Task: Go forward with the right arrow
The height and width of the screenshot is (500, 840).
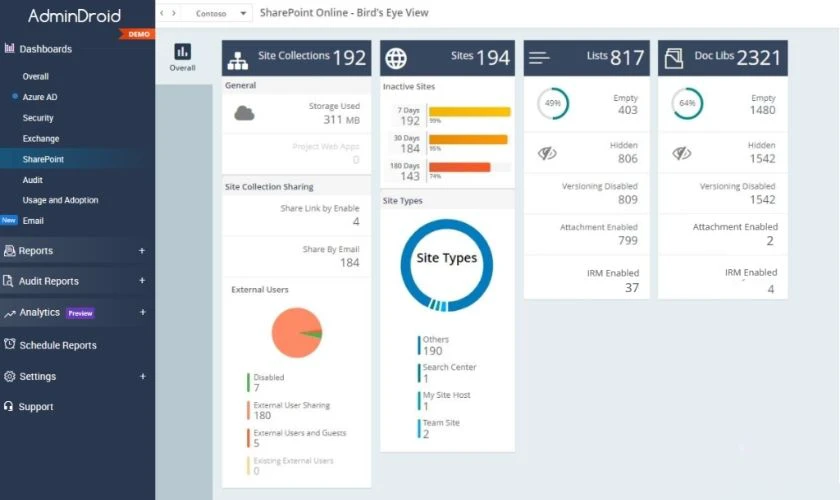Action: tap(174, 13)
